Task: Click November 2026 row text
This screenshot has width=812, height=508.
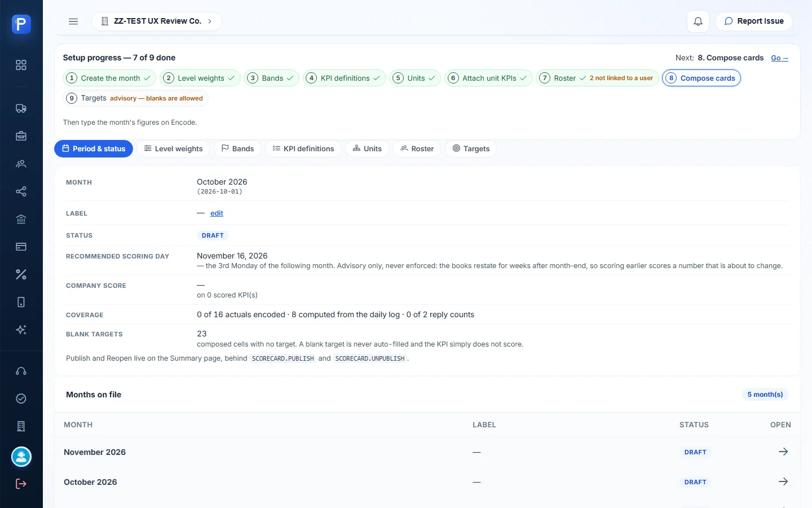Action: (x=95, y=452)
